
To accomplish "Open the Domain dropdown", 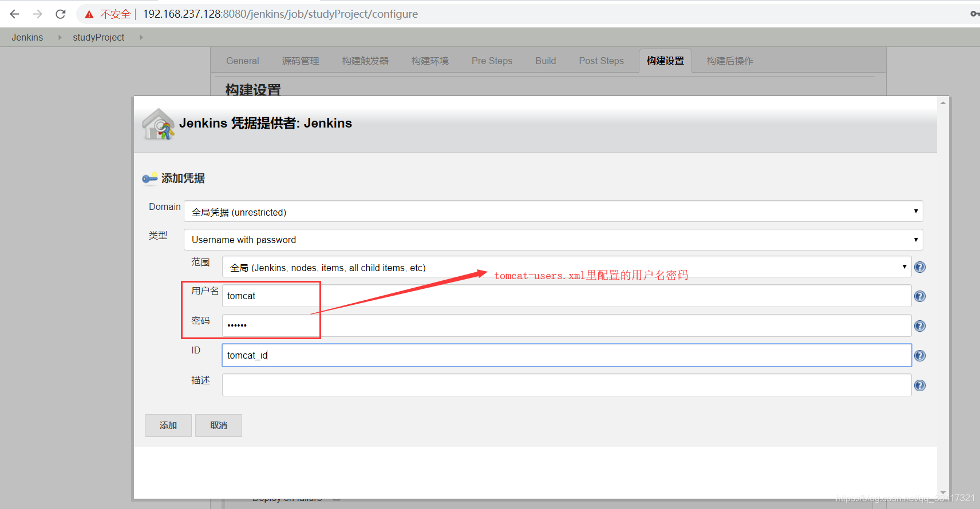I will click(553, 212).
